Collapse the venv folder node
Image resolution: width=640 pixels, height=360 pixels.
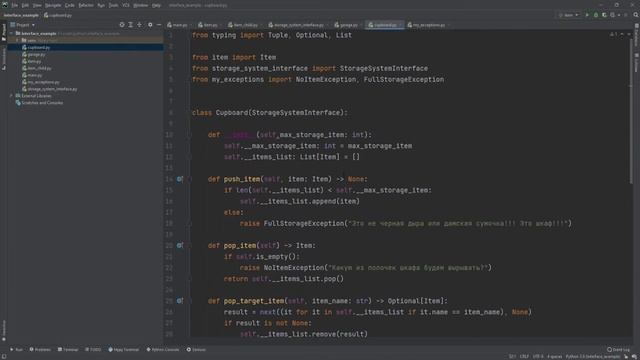coord(17,40)
